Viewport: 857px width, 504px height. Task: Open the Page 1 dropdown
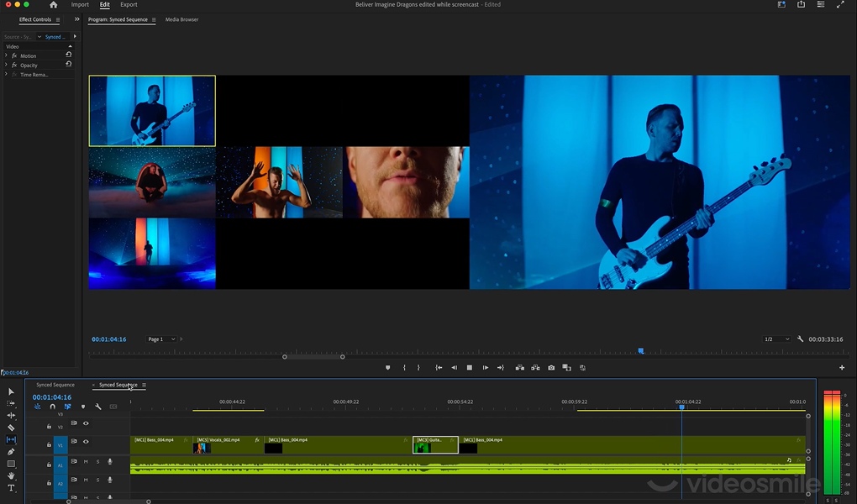(161, 339)
